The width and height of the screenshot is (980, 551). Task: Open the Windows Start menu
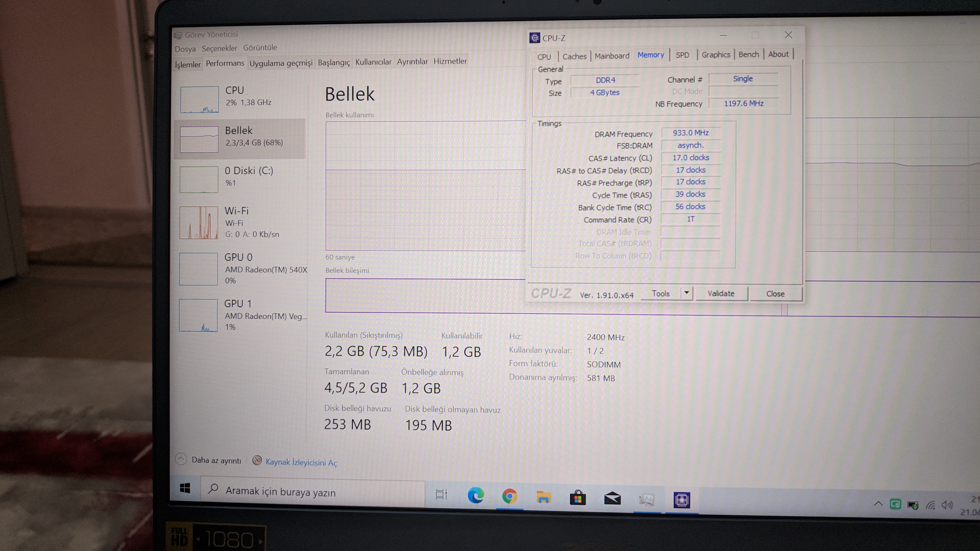pyautogui.click(x=185, y=488)
